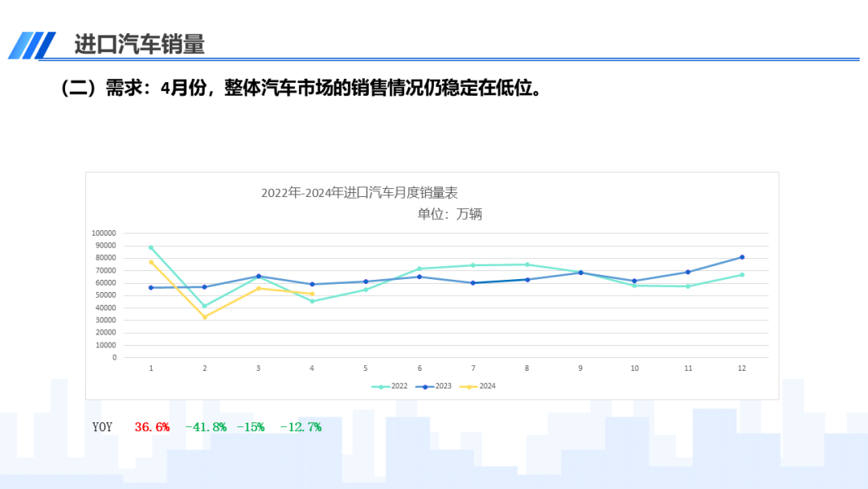This screenshot has width=868, height=489.
Task: Select the -15% YOY value
Action: point(250,427)
